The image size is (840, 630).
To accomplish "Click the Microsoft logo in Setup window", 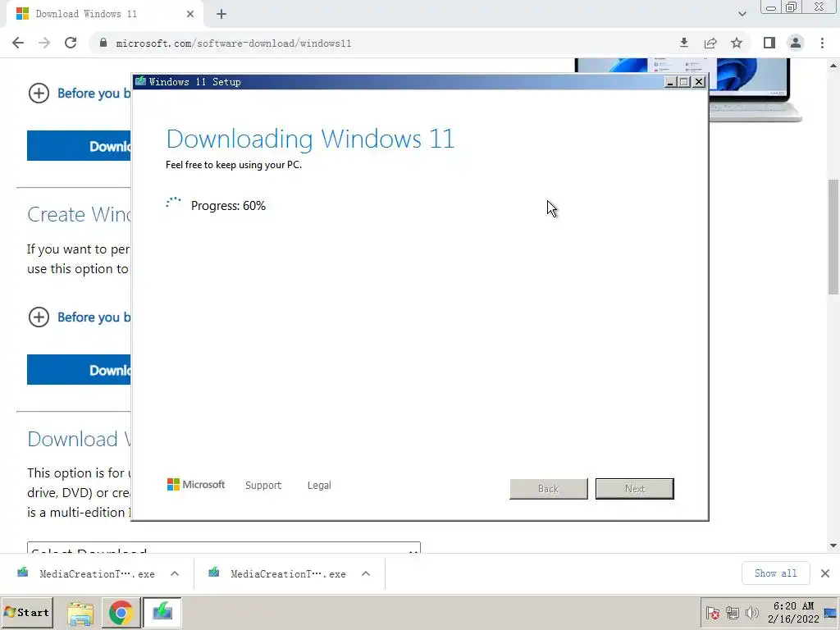I will coord(196,484).
